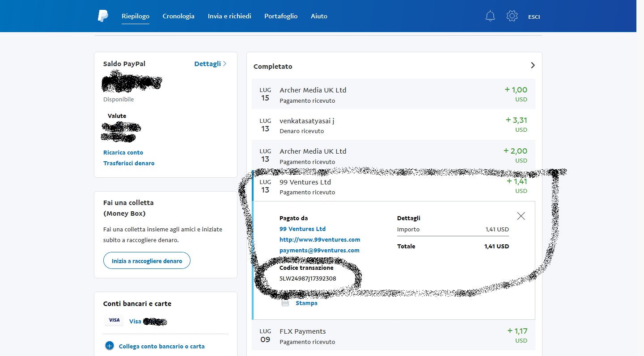The image size is (644, 356).
Task: Click the + 3,31 USD amount
Action: [517, 125]
